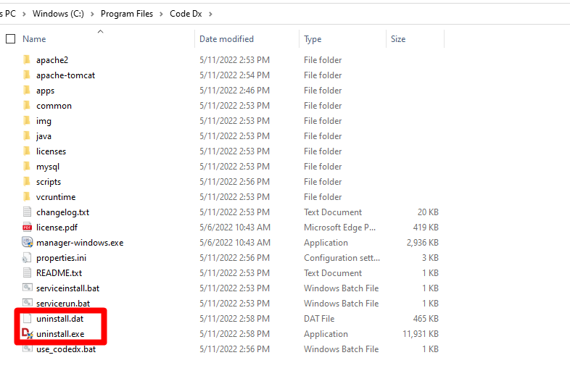Screen dimensions: 570x392
Task: Select the properties.ini configuration file icon
Action: (x=28, y=258)
